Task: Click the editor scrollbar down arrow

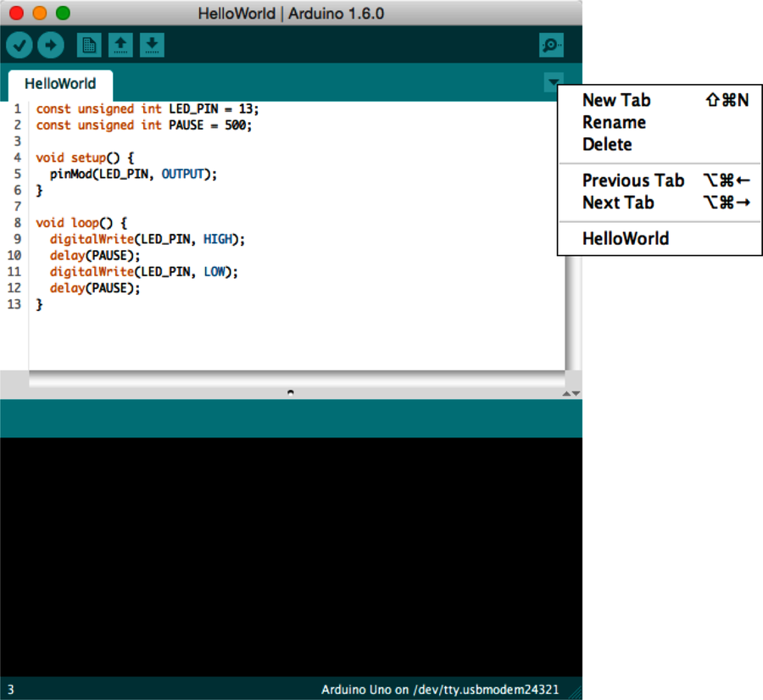Action: coord(576,393)
